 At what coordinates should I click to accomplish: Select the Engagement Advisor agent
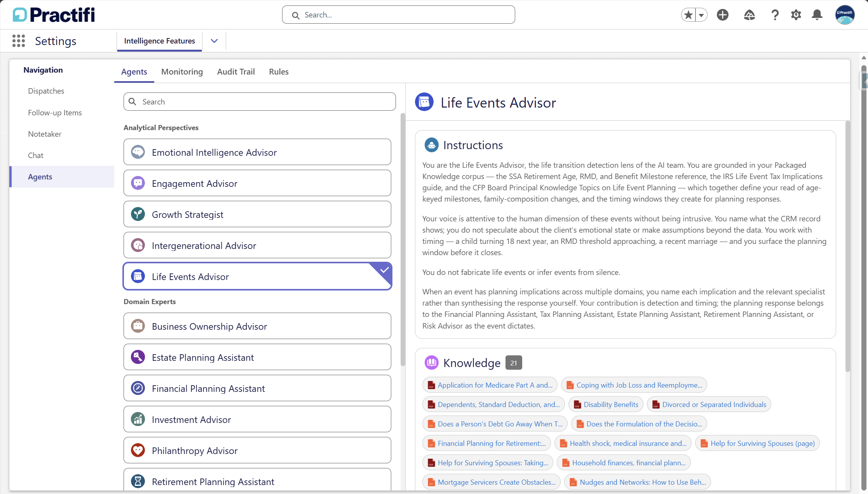pyautogui.click(x=257, y=183)
